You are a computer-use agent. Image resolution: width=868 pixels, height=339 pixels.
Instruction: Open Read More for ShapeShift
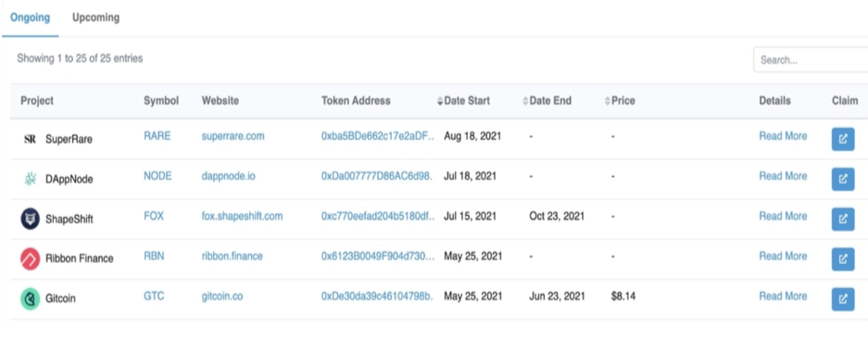pos(783,216)
